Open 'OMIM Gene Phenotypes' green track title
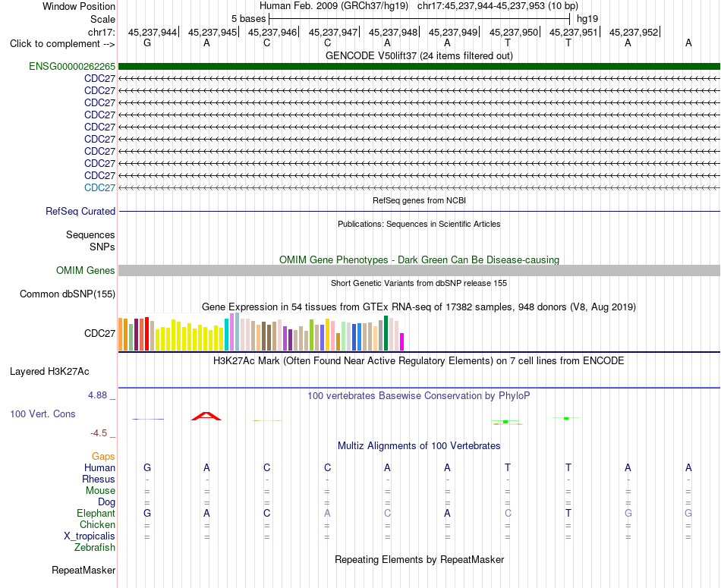The height and width of the screenshot is (588, 721). [x=419, y=259]
